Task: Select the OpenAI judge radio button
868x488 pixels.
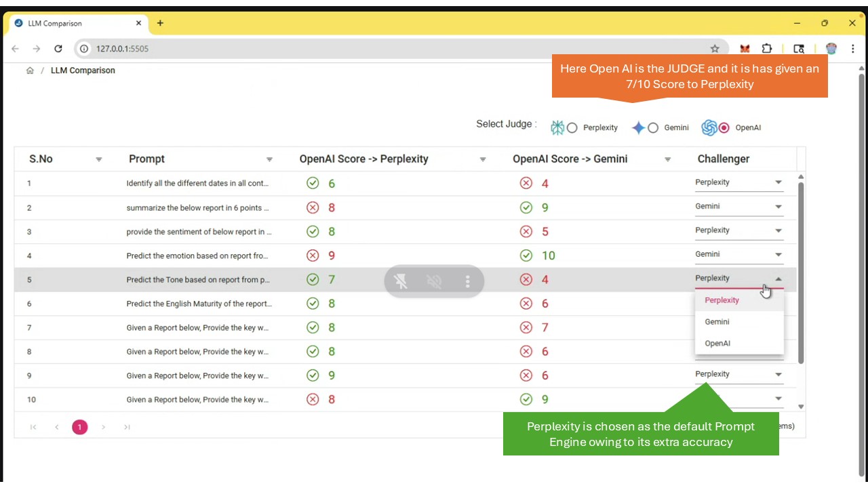Action: click(x=724, y=127)
